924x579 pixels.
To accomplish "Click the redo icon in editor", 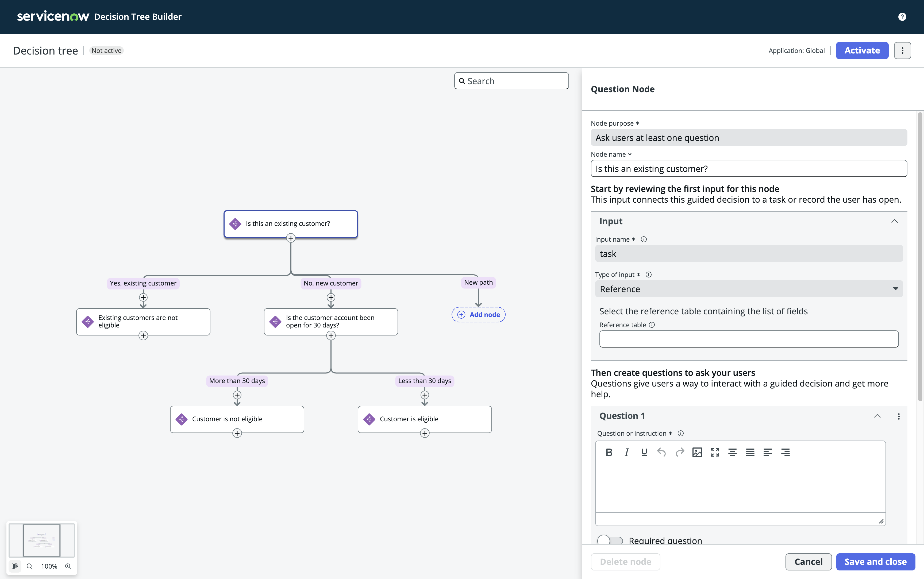I will 680,452.
